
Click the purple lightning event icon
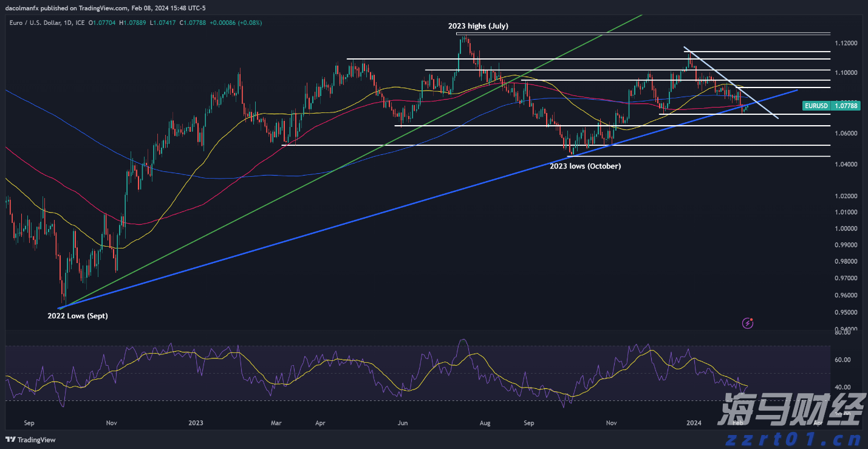pyautogui.click(x=748, y=323)
